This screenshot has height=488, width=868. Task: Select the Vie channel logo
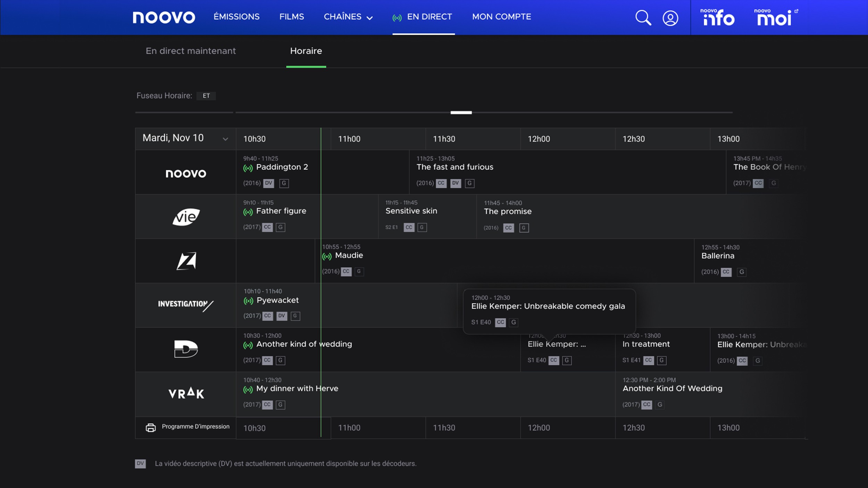click(186, 217)
